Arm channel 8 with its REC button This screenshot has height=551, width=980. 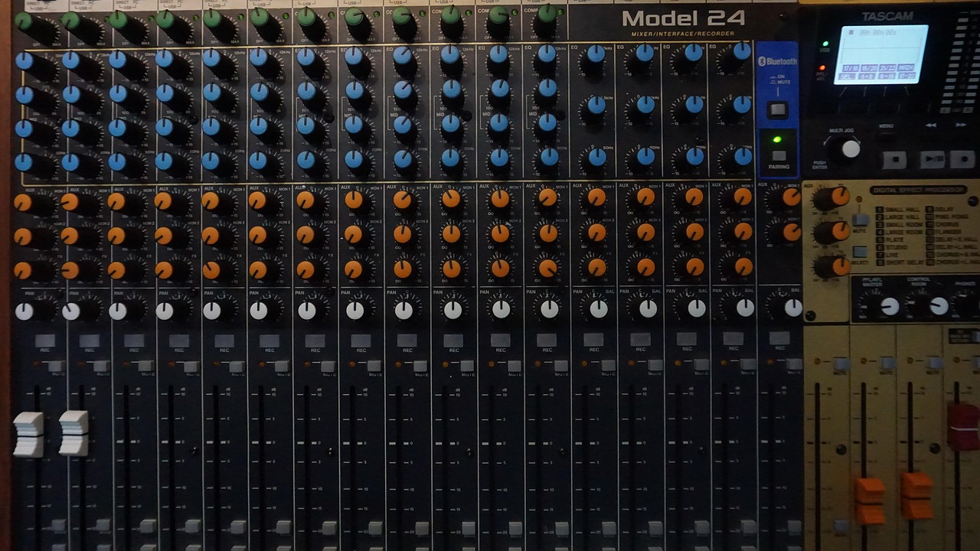(361, 341)
